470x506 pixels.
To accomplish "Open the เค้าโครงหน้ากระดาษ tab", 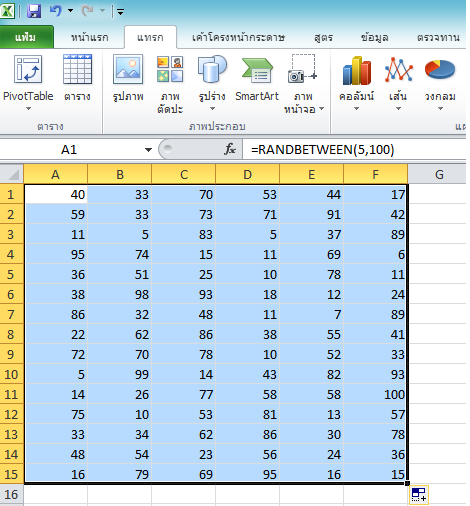I will click(238, 37).
